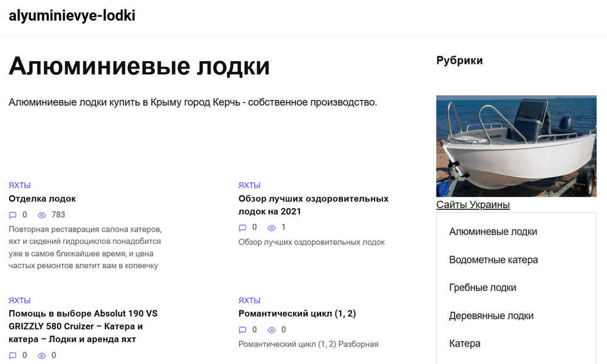
Task: Click the views eye icon showing 783
Action: click(41, 214)
